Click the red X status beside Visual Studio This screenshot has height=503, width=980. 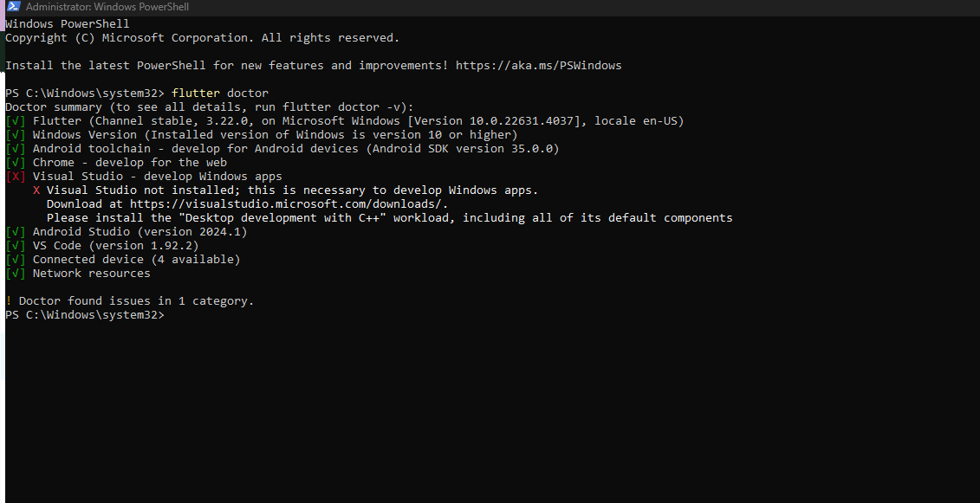coord(16,177)
